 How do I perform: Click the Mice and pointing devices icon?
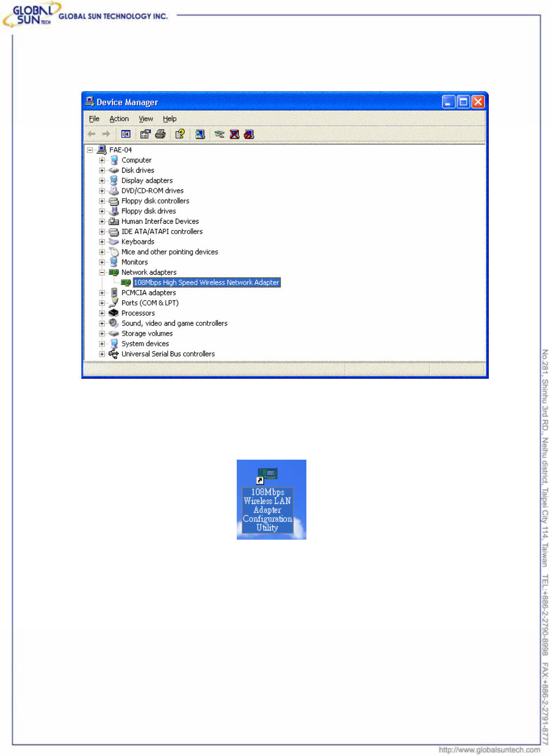click(114, 252)
